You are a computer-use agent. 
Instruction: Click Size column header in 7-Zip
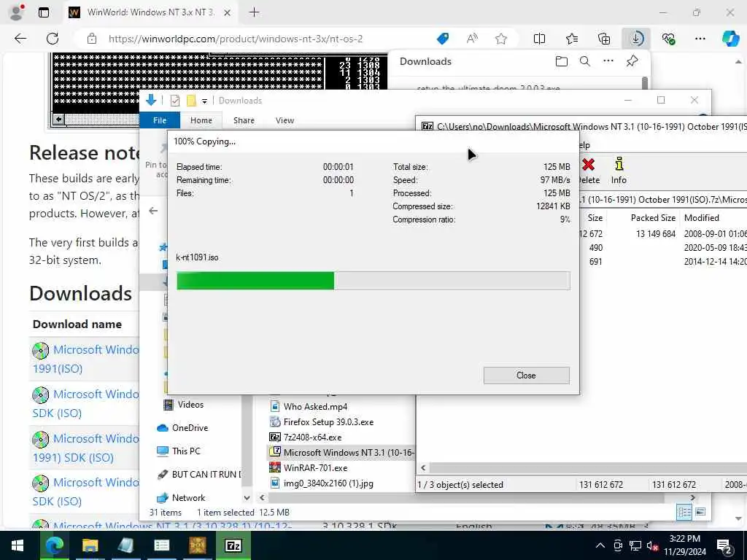coord(595,217)
